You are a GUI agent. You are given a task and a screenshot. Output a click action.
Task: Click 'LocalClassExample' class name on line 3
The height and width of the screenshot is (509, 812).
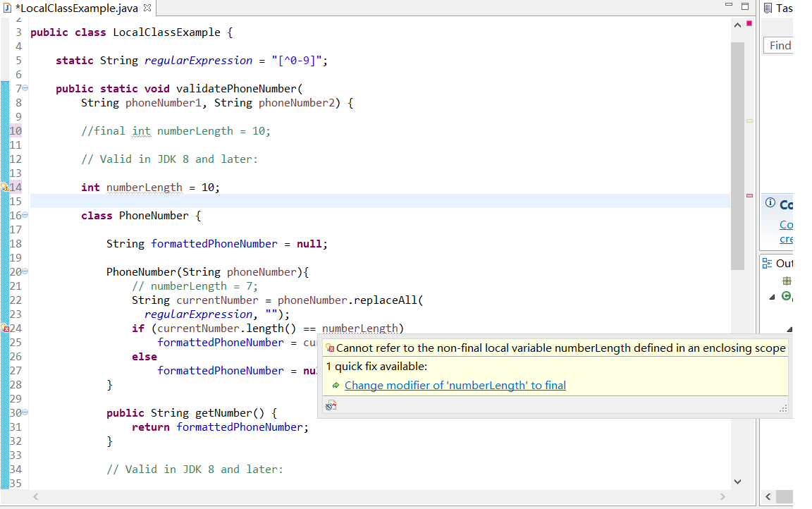click(167, 32)
